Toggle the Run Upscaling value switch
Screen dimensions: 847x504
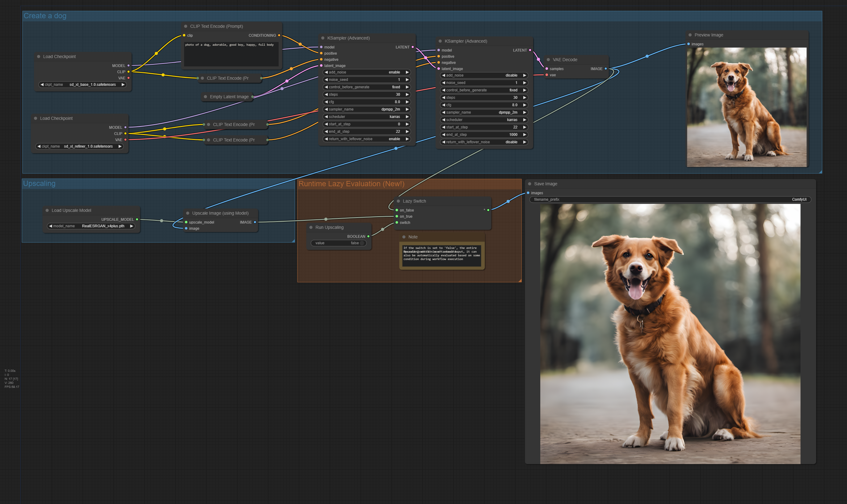coord(362,243)
